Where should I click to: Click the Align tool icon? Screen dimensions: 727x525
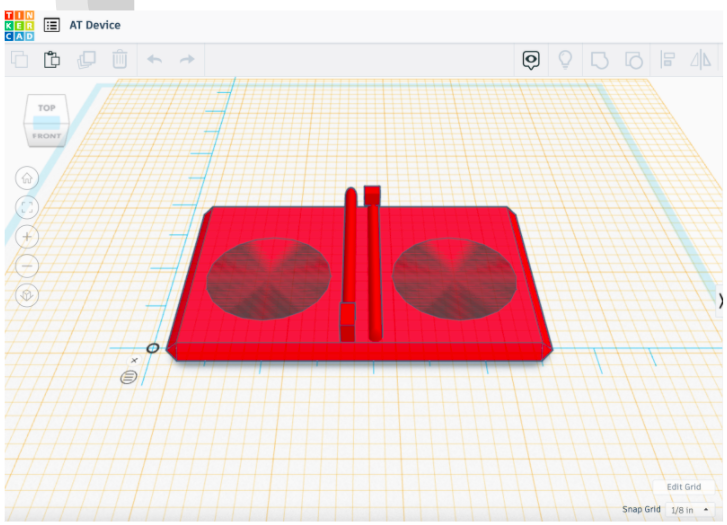(668, 60)
